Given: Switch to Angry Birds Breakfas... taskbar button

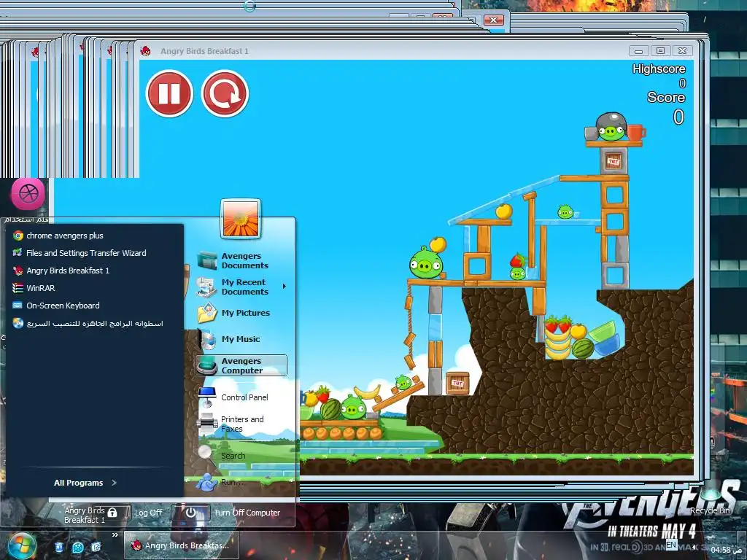Looking at the screenshot, I should tap(182, 545).
